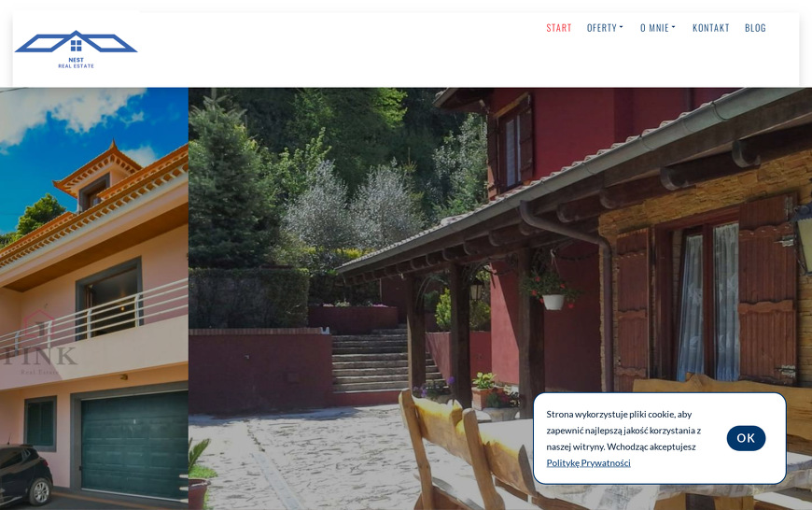The width and height of the screenshot is (812, 510).
Task: Open the BLOG page
Action: [x=755, y=28]
